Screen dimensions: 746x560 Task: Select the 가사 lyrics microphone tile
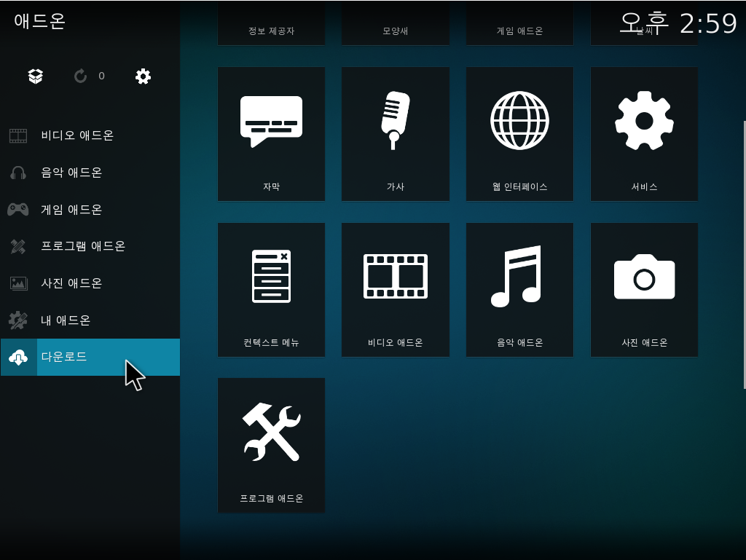[395, 134]
